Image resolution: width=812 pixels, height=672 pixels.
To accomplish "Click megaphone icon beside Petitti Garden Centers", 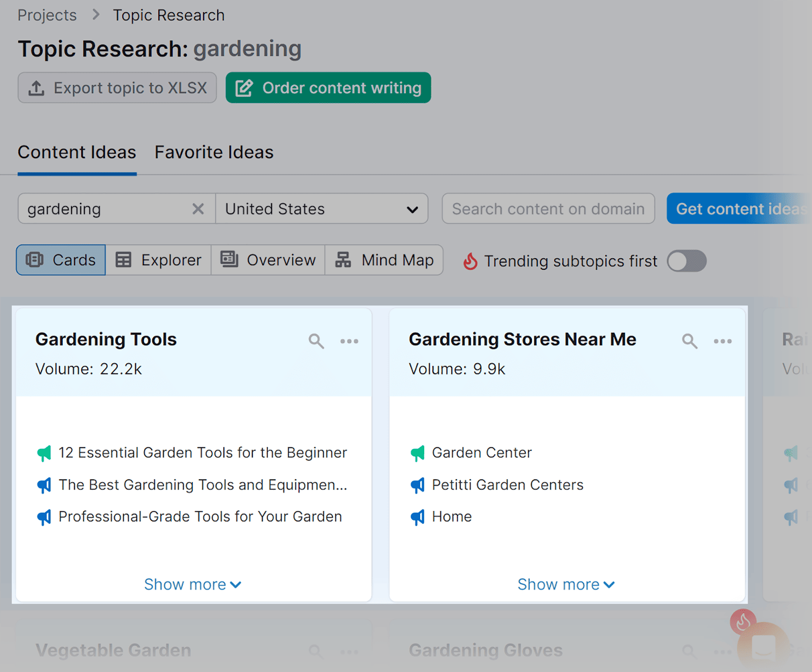I will click(417, 485).
